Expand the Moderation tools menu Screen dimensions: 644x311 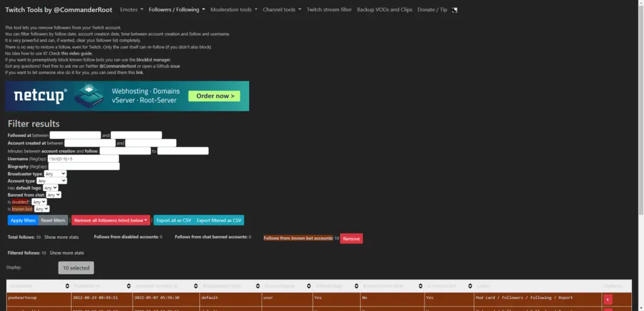(234, 9)
